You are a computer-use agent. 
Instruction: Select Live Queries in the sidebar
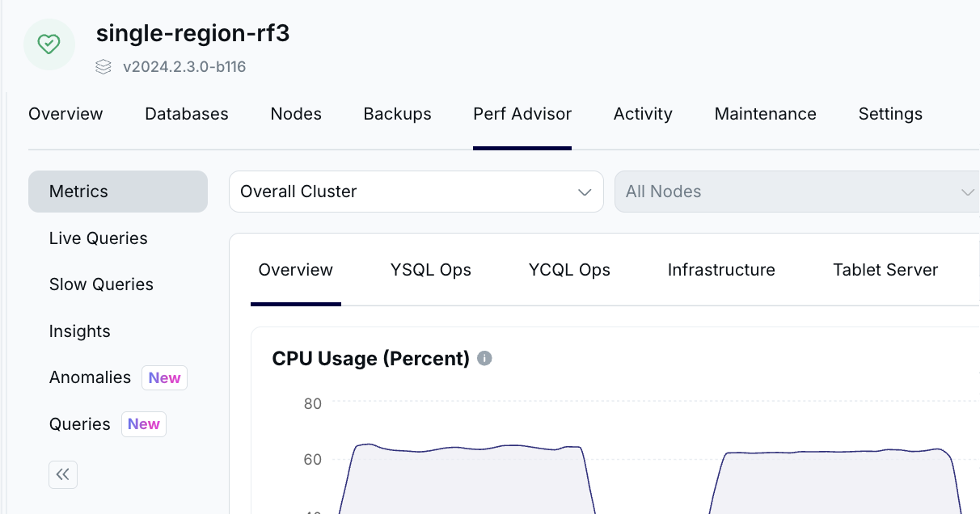[x=98, y=238]
